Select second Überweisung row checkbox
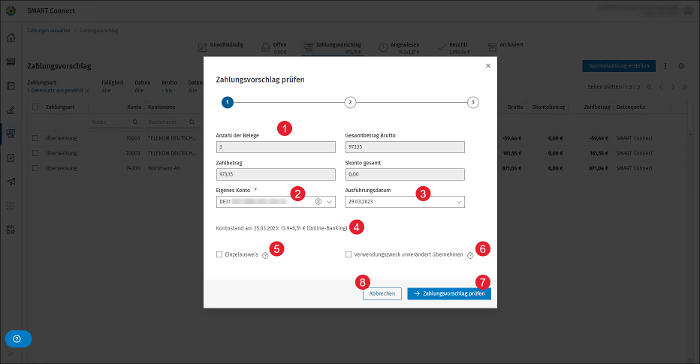 [x=35, y=153]
